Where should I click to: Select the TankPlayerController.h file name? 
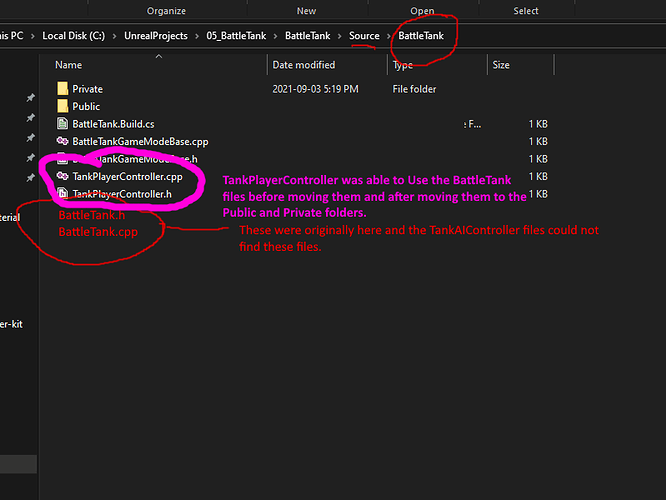coord(122,194)
